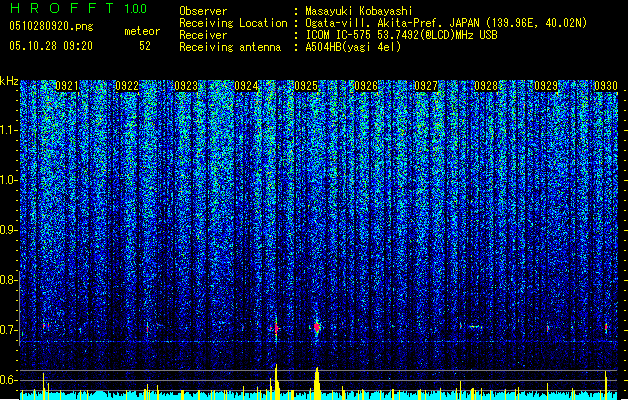Click the 0930 time marker label

tap(606, 86)
